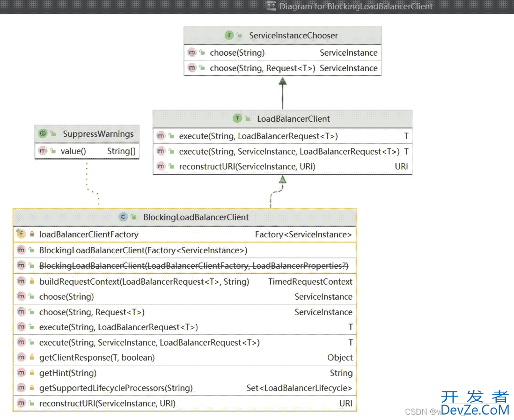Select buildRequestContext(LoadBalancerRequest<T>, String) method
Image resolution: width=514 pixels, height=420 pixels.
click(x=184, y=281)
